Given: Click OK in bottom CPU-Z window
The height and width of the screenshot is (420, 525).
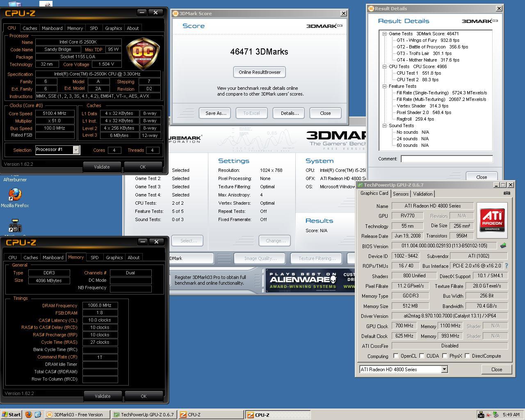Looking at the screenshot, I should click(x=144, y=396).
